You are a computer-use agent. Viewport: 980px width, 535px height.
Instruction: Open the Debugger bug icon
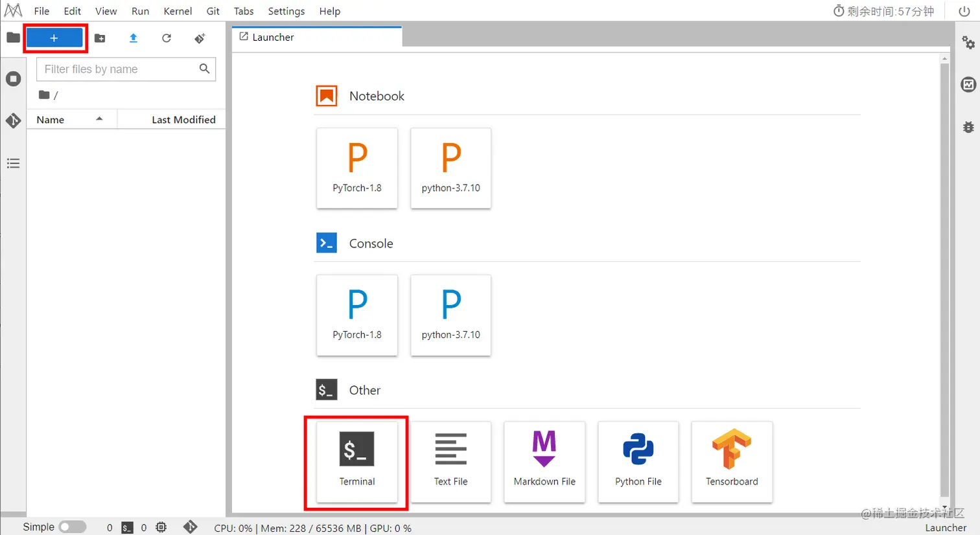[x=968, y=127]
